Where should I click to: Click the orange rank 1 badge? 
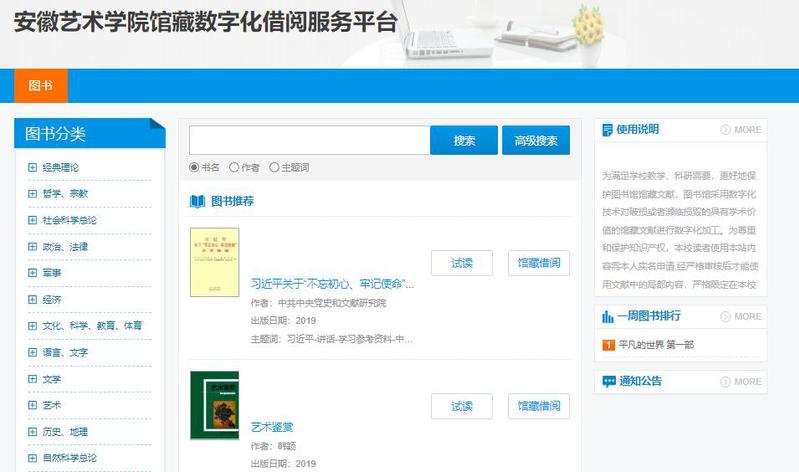tap(608, 345)
